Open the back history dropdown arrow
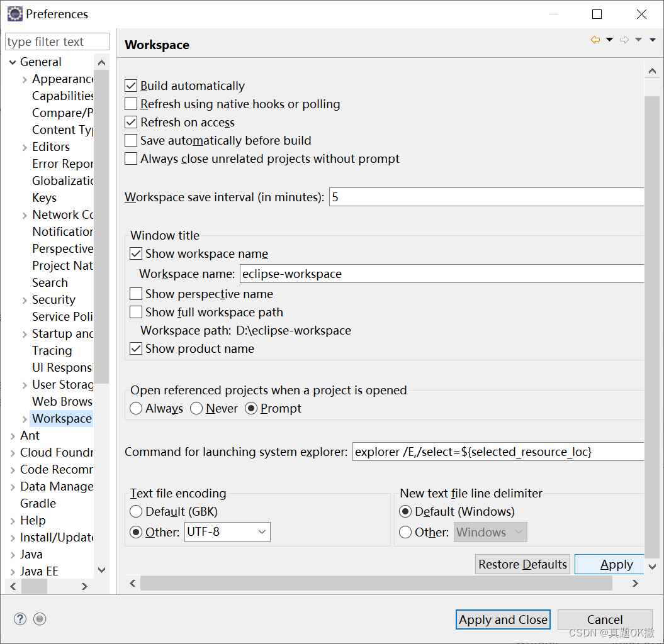 [x=609, y=40]
